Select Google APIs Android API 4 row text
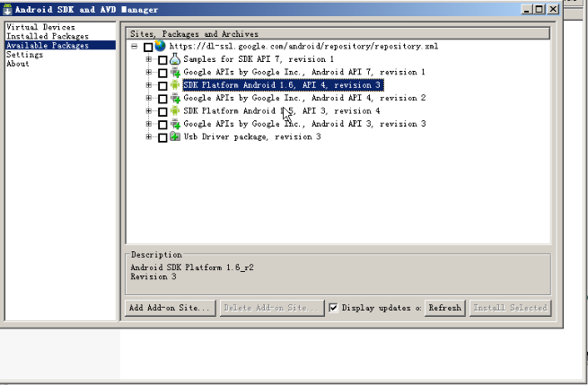The image size is (588, 385). pos(304,98)
